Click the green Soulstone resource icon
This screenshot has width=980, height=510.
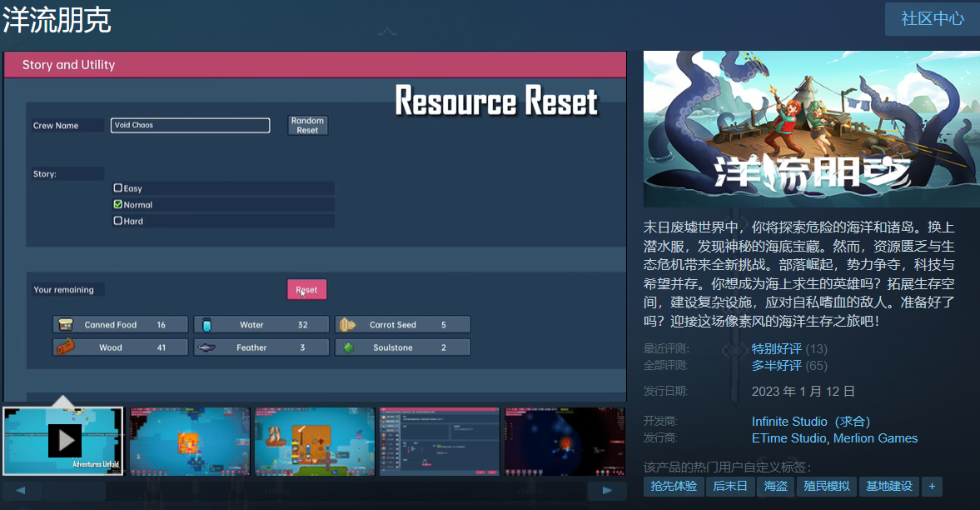[x=347, y=347]
